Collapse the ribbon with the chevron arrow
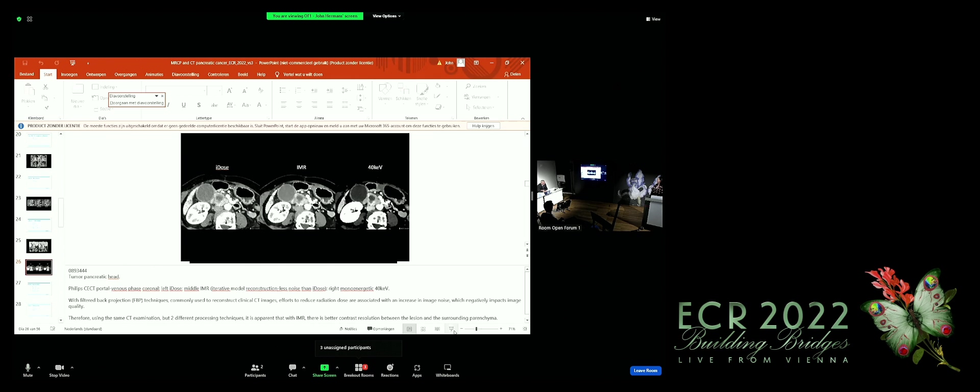Viewport: 980px width, 392px height. click(x=523, y=118)
